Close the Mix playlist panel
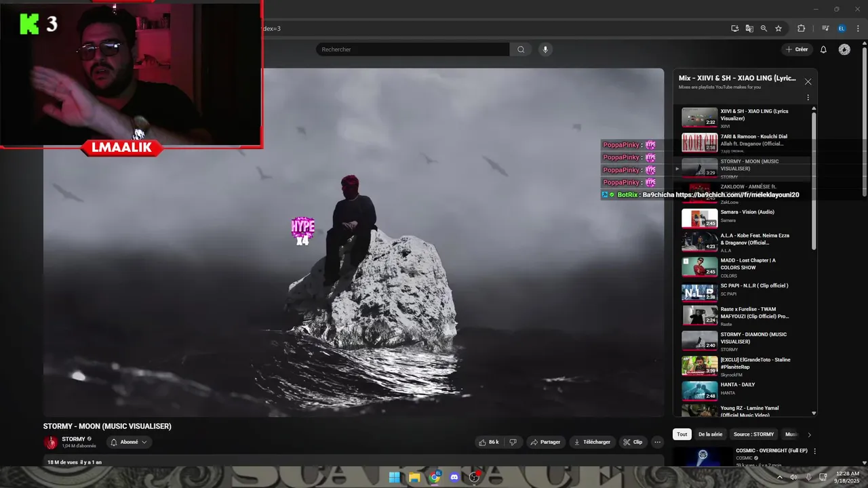 click(x=808, y=81)
